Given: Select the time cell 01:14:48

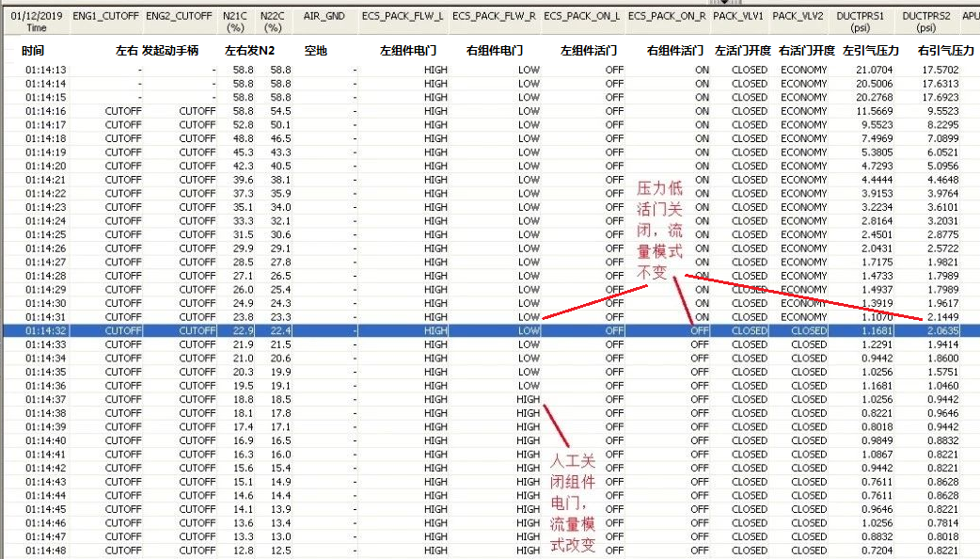Looking at the screenshot, I should (x=46, y=551).
